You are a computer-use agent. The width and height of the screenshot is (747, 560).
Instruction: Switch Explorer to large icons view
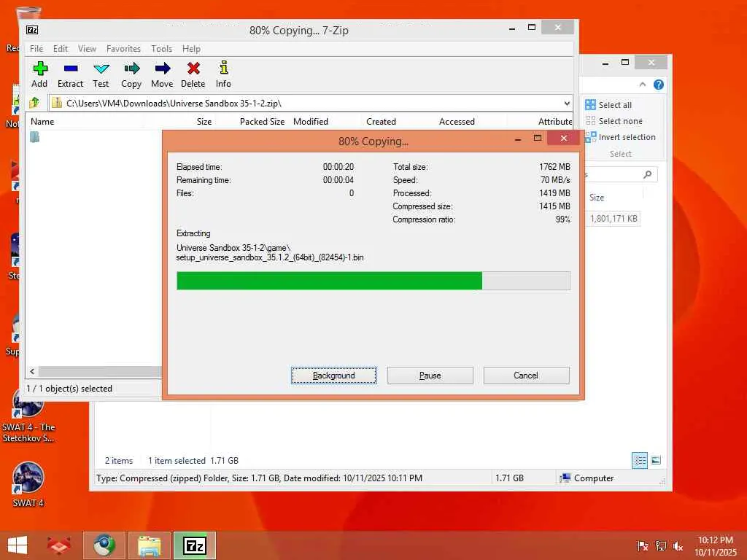[x=656, y=460]
